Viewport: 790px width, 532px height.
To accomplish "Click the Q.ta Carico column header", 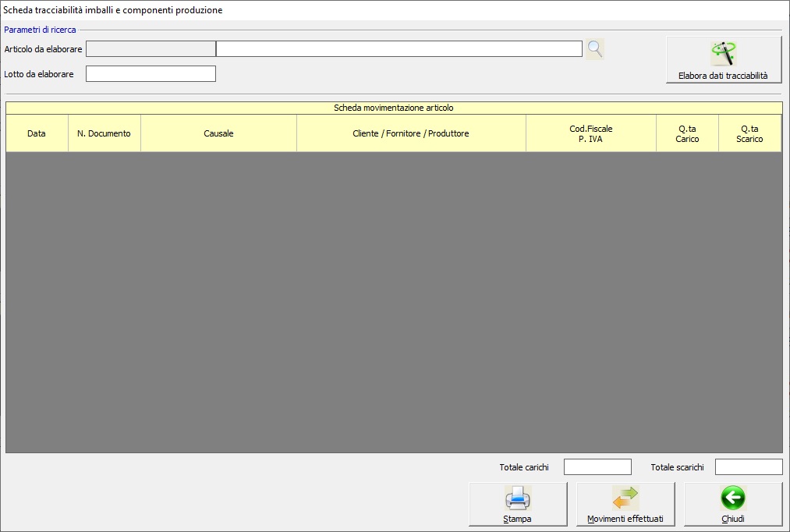I will [x=687, y=133].
